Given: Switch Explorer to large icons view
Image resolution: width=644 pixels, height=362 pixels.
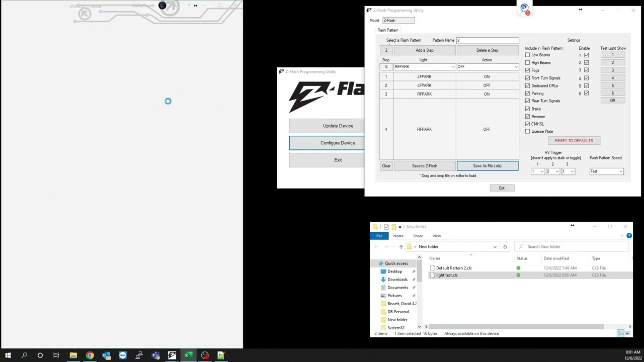Looking at the screenshot, I should [x=627, y=333].
